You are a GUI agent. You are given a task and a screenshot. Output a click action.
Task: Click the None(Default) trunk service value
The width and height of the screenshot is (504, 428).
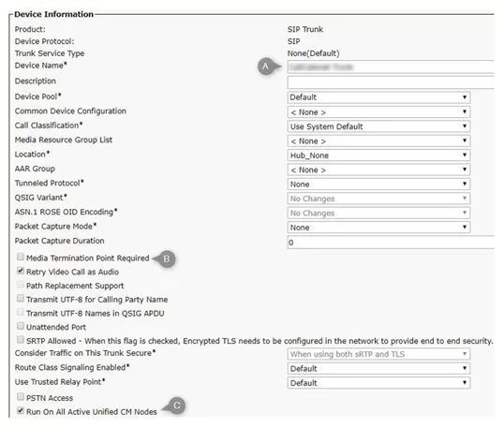[x=314, y=53]
